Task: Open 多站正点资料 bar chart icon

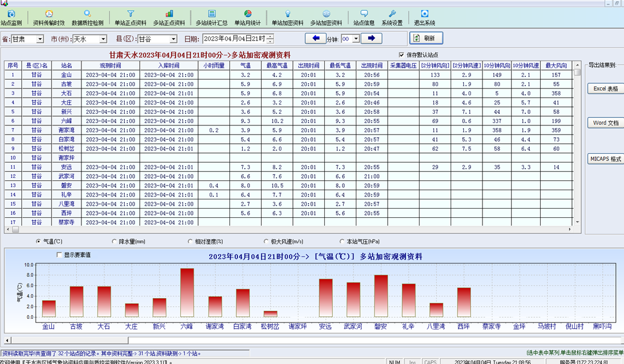Action: coord(169,14)
